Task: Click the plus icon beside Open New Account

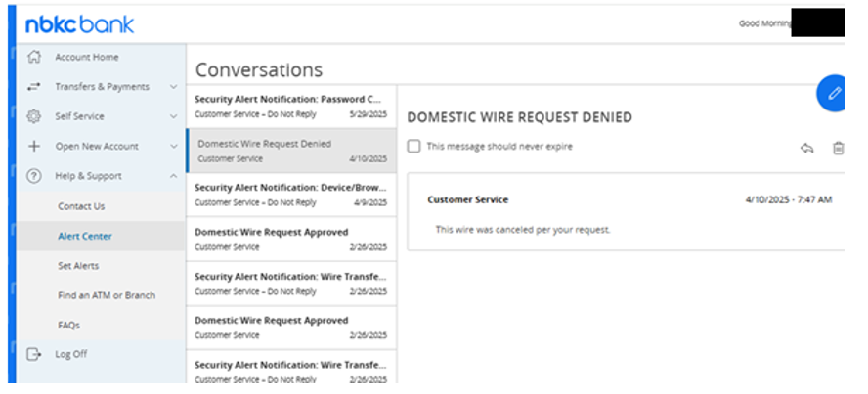Action: point(34,146)
